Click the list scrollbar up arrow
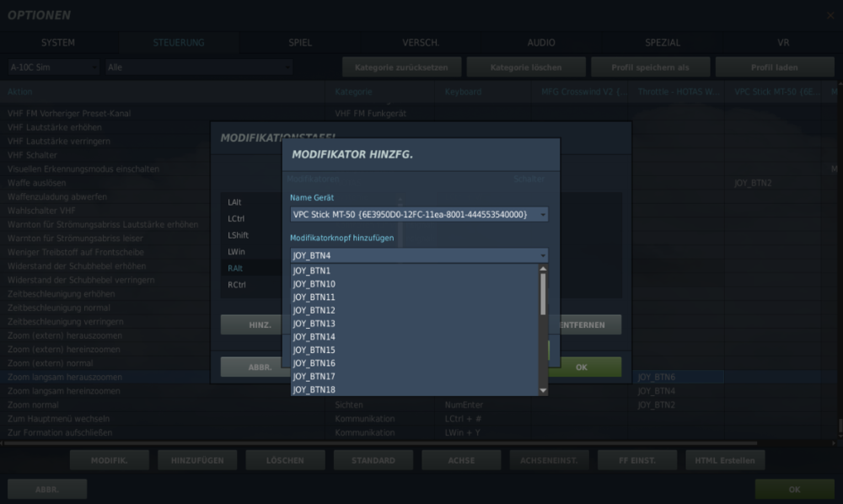843x504 pixels. tap(543, 269)
